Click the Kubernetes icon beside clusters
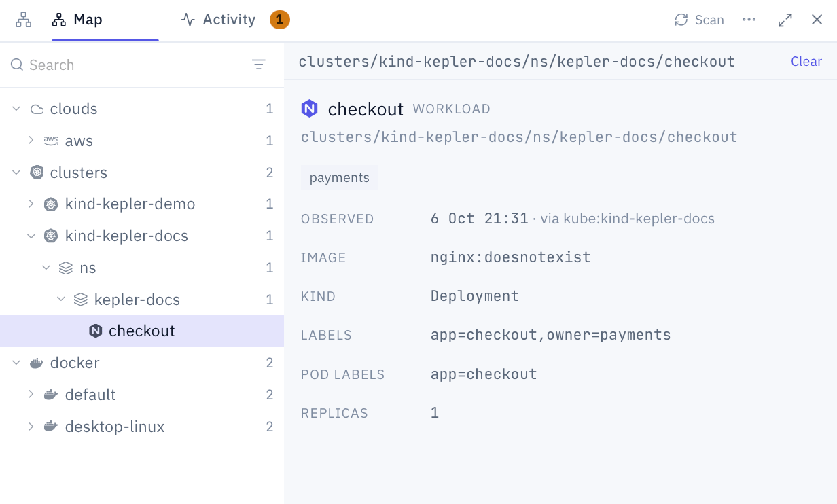Screen dimensions: 837x504 37,173
